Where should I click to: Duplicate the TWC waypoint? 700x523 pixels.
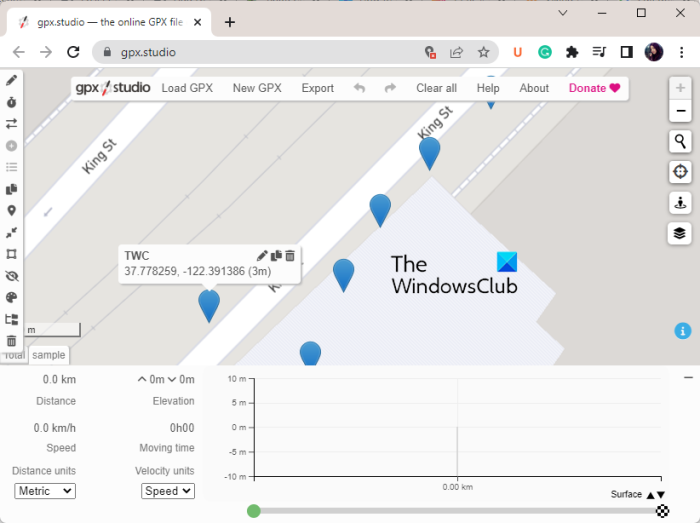[276, 255]
